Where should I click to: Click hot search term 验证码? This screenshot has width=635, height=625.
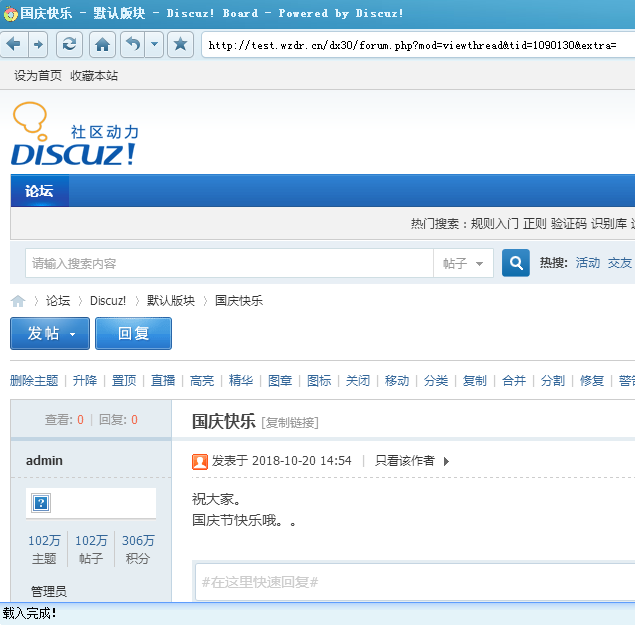tap(568, 223)
